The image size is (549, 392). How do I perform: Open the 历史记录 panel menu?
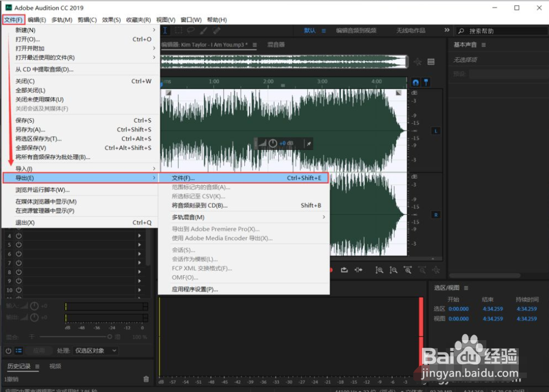[37, 367]
